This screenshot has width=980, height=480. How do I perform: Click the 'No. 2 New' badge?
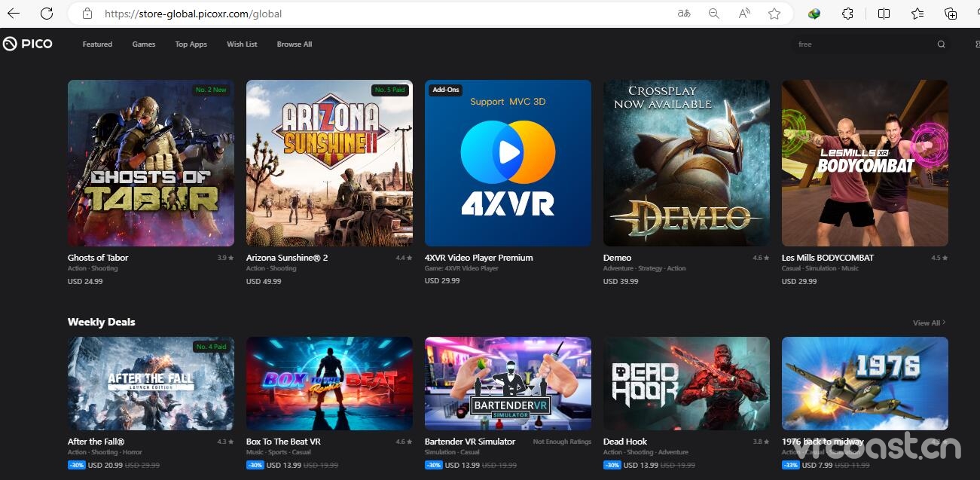(x=211, y=90)
